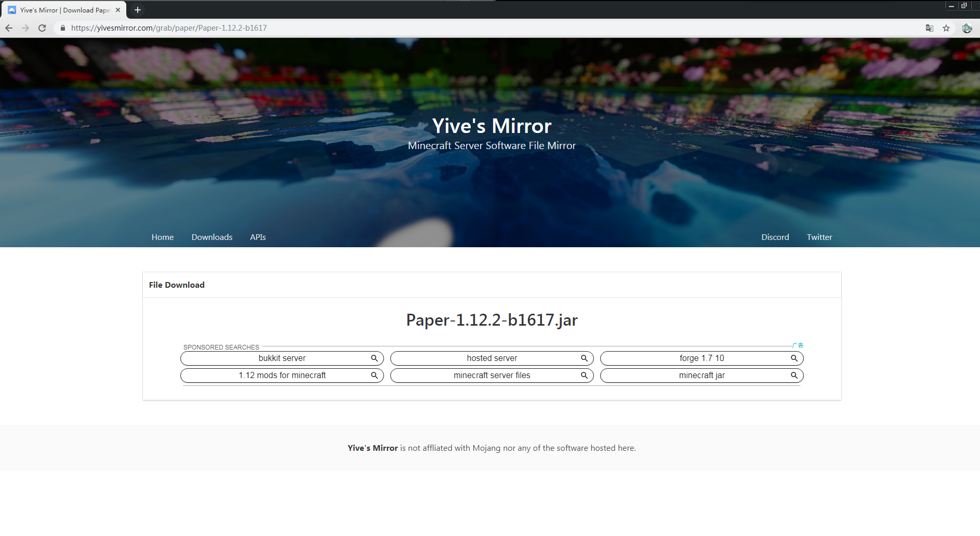Close the Yive's Mirror tab

[x=118, y=10]
